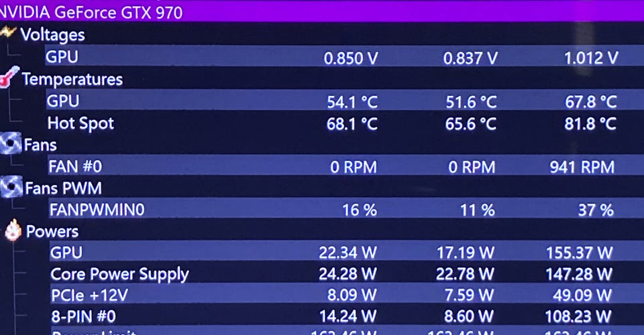Click the 1.012 V voltage value
644x335 pixels.
coord(591,58)
